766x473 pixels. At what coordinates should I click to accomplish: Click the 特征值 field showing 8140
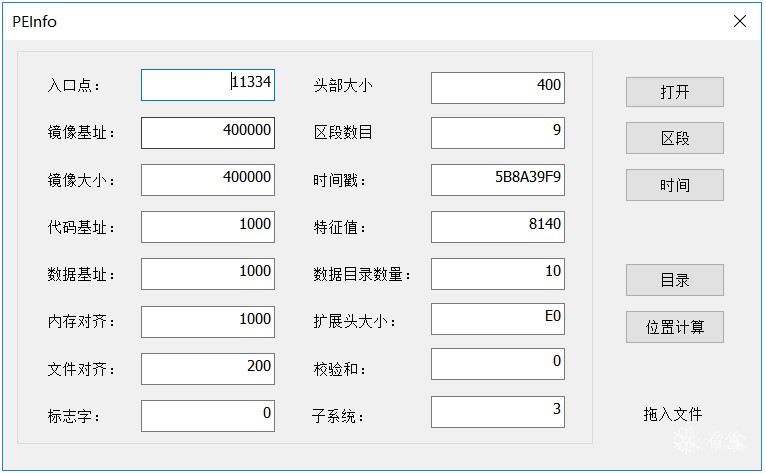click(x=498, y=227)
